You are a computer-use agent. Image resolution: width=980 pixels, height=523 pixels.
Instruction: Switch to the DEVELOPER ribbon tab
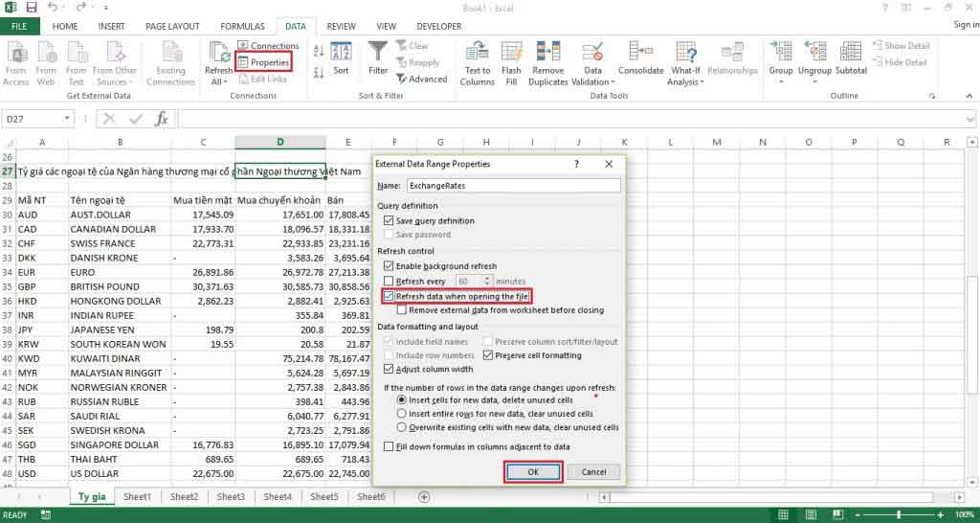point(438,26)
